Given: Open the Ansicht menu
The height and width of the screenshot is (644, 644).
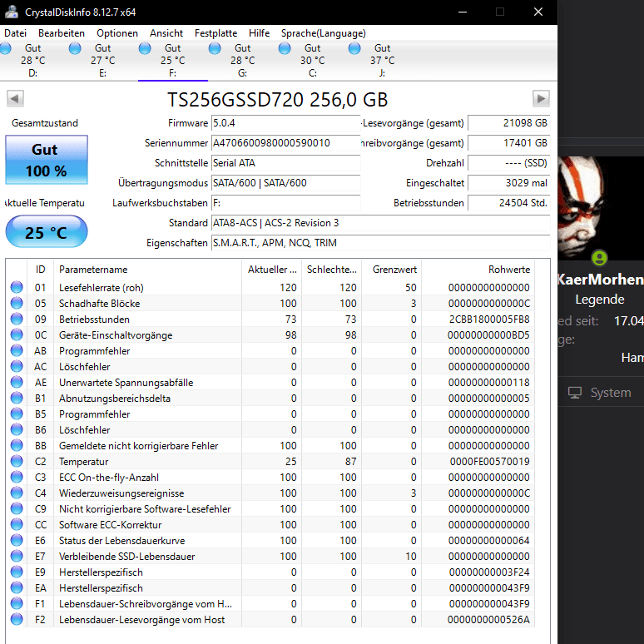Looking at the screenshot, I should 166,33.
